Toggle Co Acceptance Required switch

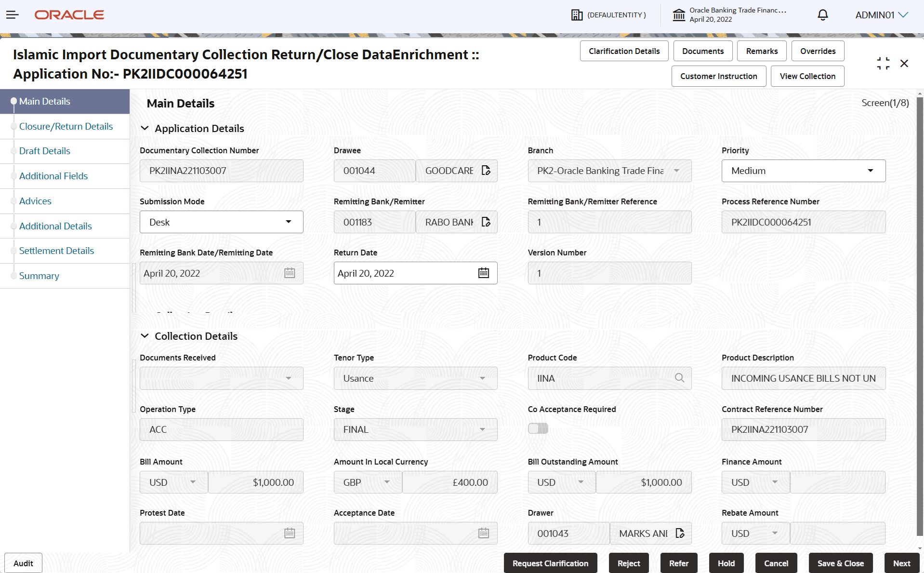pyautogui.click(x=538, y=428)
